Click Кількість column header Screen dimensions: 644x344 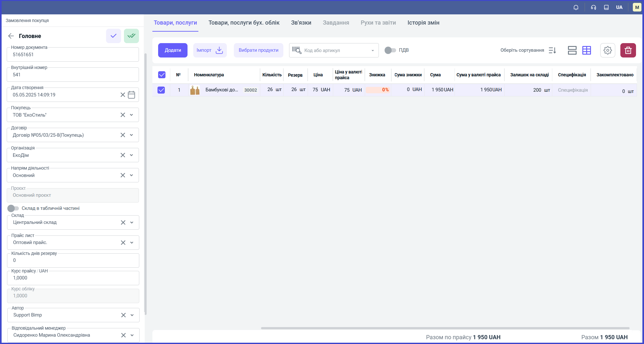click(x=272, y=75)
